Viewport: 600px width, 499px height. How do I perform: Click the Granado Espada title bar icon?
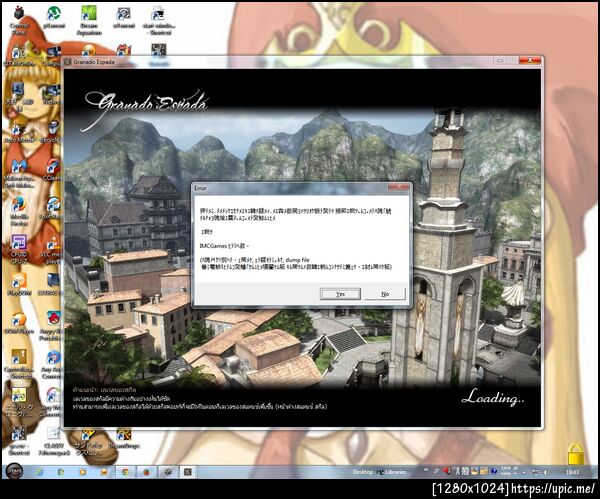(68, 62)
